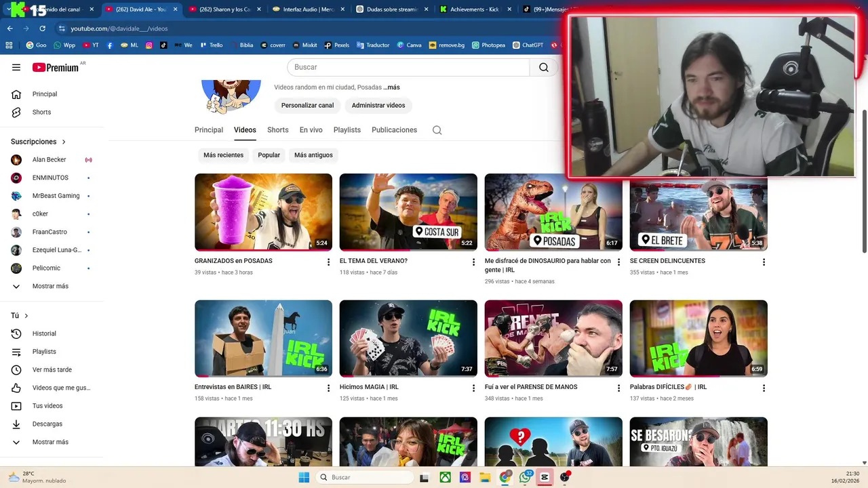The image size is (868, 488).
Task: Open Ver más tarde list
Action: [52, 369]
